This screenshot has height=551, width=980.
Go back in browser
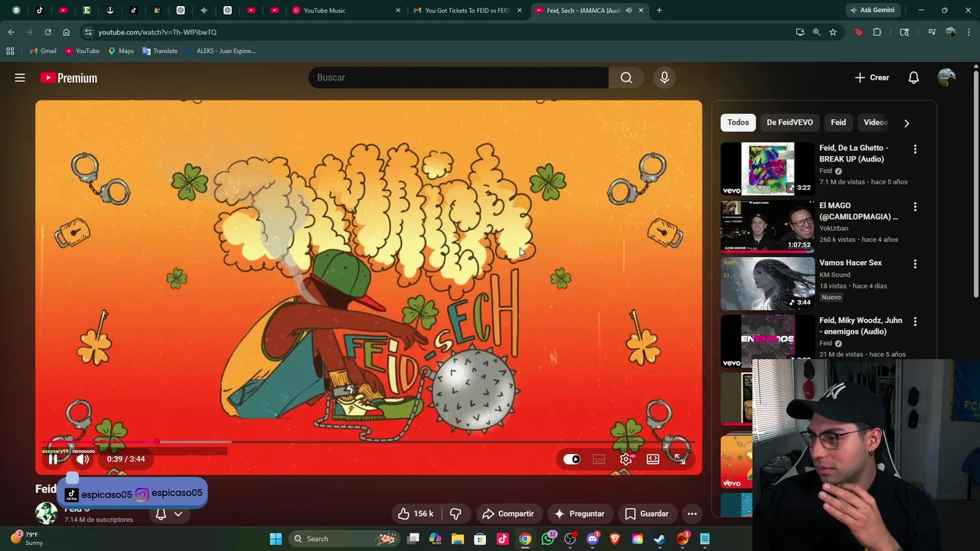[11, 32]
